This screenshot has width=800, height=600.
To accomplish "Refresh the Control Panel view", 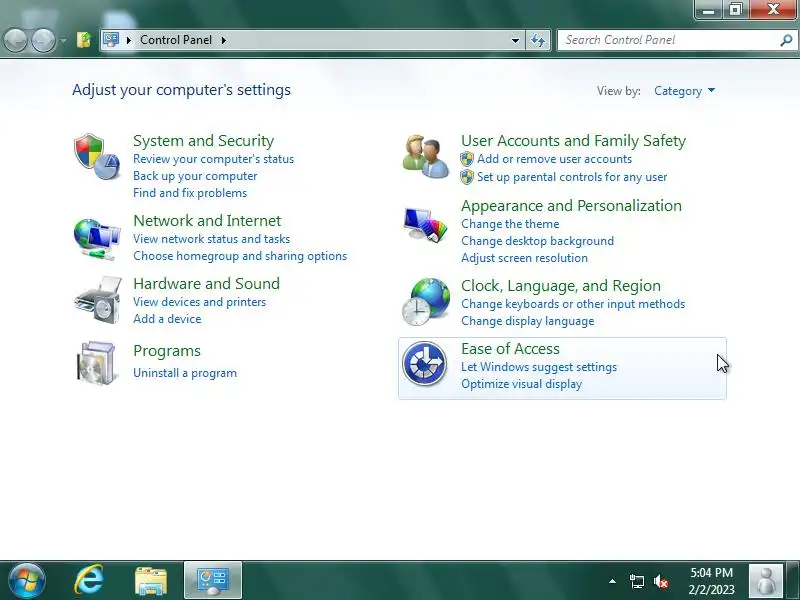I will pos(538,40).
